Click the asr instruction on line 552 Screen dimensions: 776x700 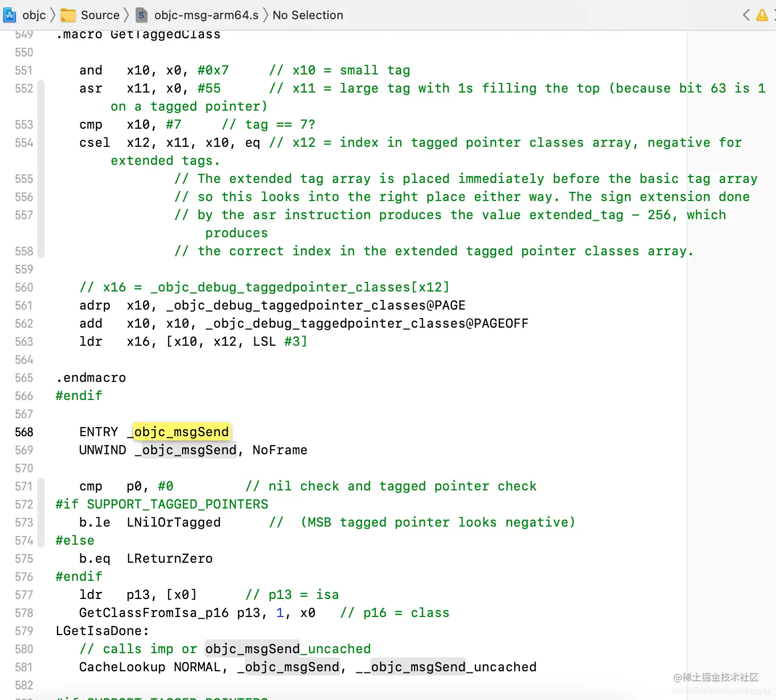click(91, 88)
